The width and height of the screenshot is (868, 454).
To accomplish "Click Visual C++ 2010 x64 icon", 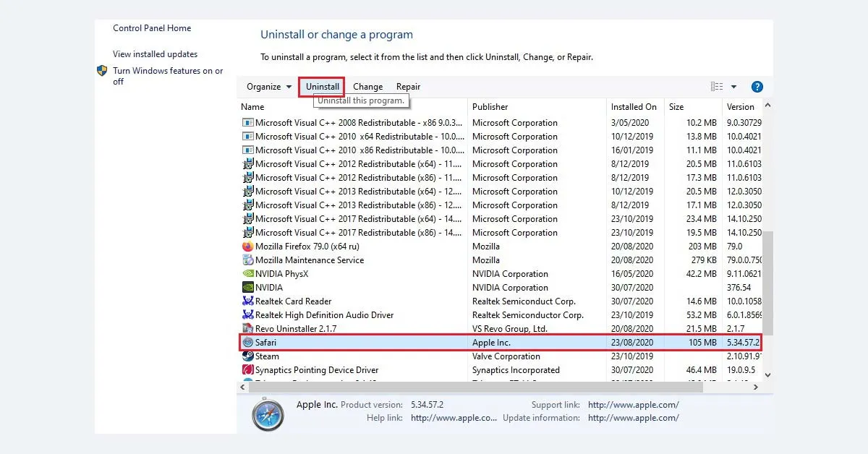I will tap(248, 137).
